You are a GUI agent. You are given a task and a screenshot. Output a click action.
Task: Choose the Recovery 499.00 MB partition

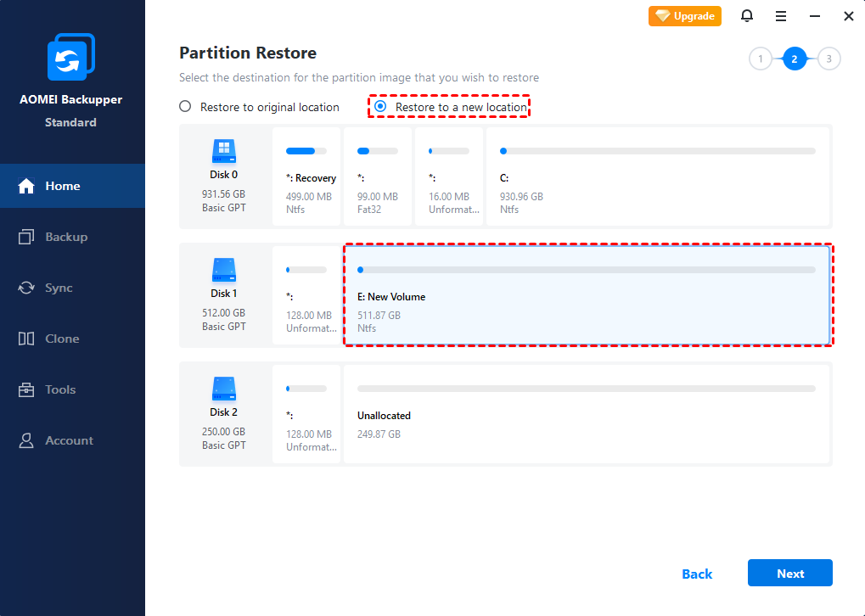[x=306, y=176]
